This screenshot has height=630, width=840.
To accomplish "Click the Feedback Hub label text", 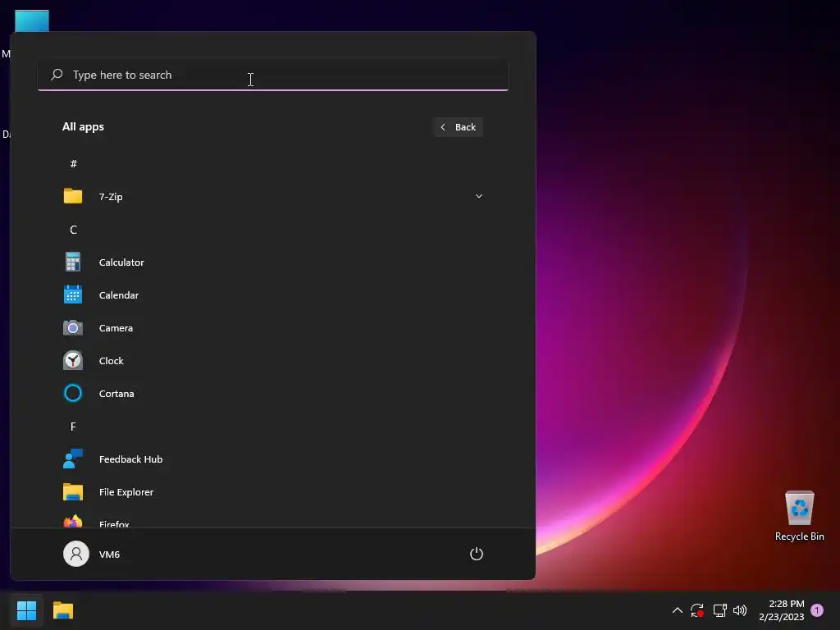I will click(130, 459).
